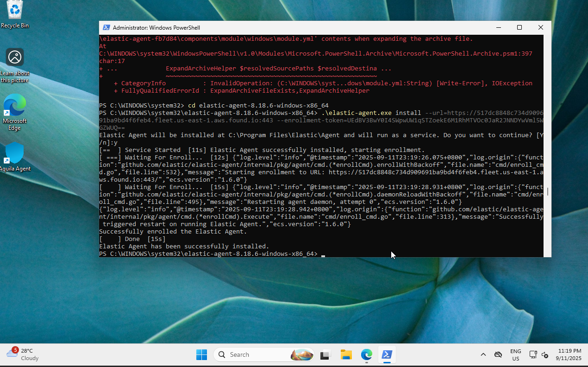Minimize the PowerShell window
The width and height of the screenshot is (588, 367).
(x=498, y=27)
